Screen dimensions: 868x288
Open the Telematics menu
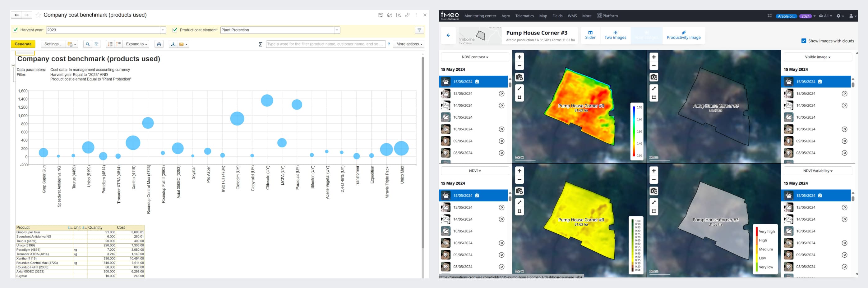(x=524, y=16)
